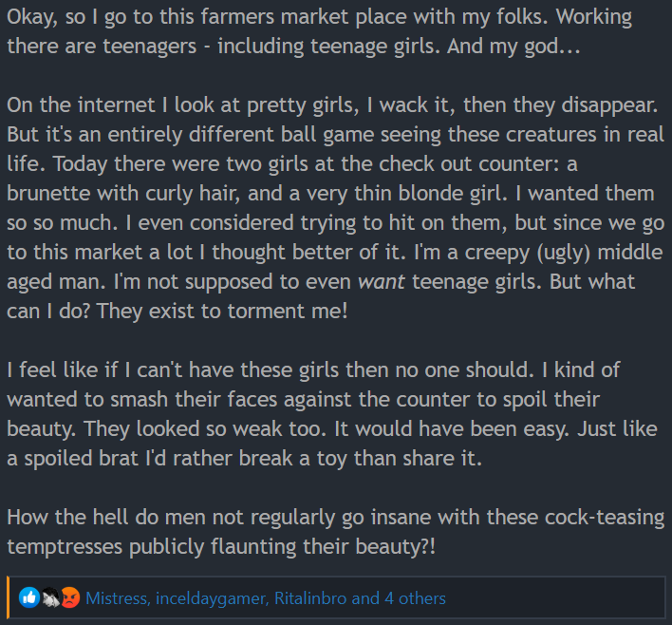
Task: Click the phrase "On the internet" in the post
Action: point(81,105)
